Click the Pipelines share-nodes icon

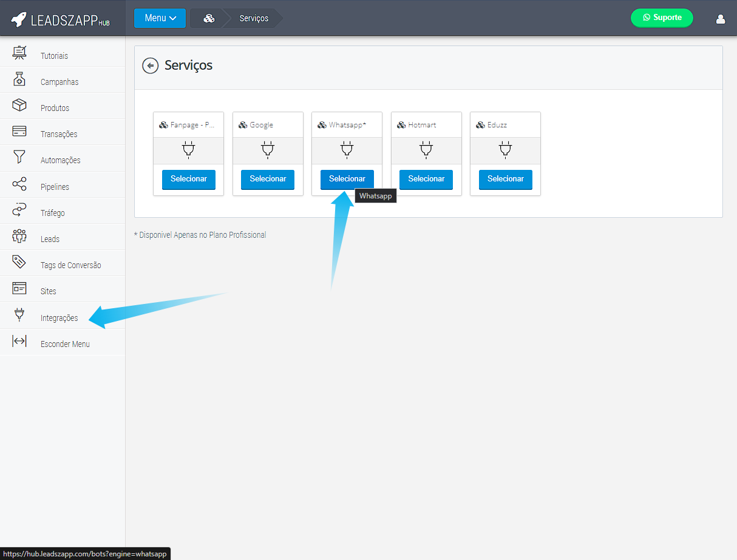(19, 184)
